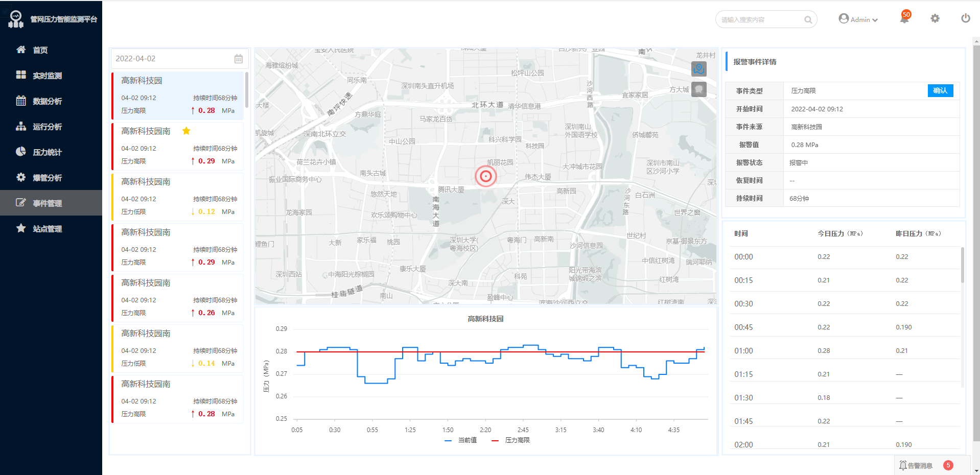Click 68分钟 duration value
The height and width of the screenshot is (475, 980).
pyautogui.click(x=799, y=199)
